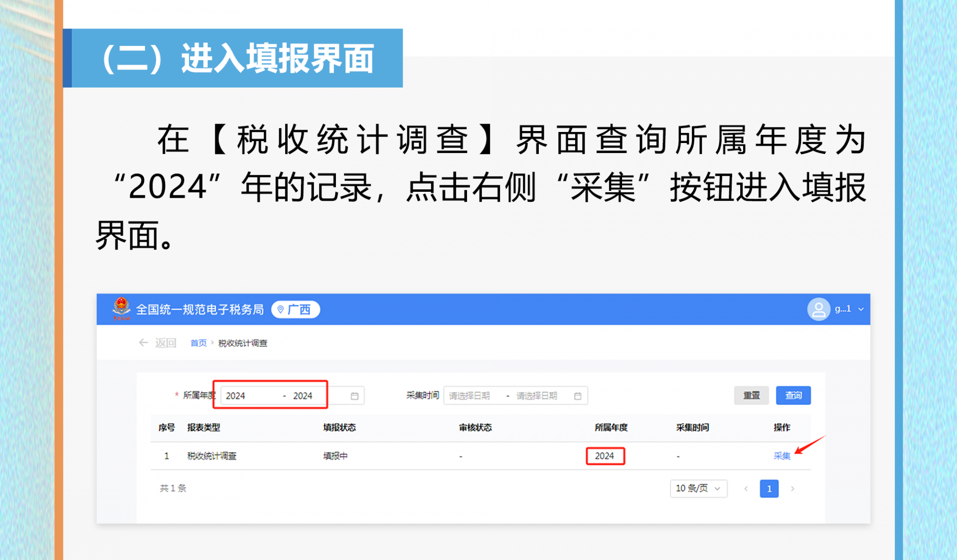Open calendar icon for 采集时间 field
Viewport: 957px width, 560px height.
pos(578,396)
